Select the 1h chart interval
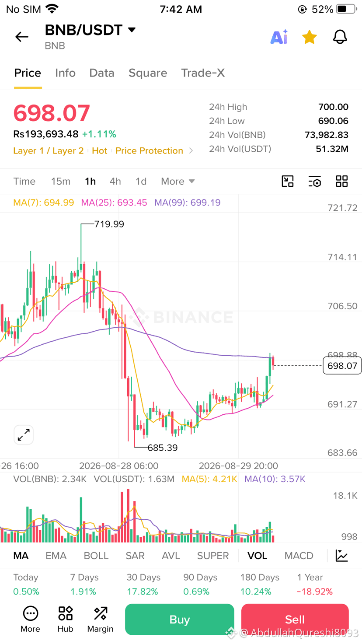Image resolution: width=362 pixels, height=644 pixels. pyautogui.click(x=90, y=181)
